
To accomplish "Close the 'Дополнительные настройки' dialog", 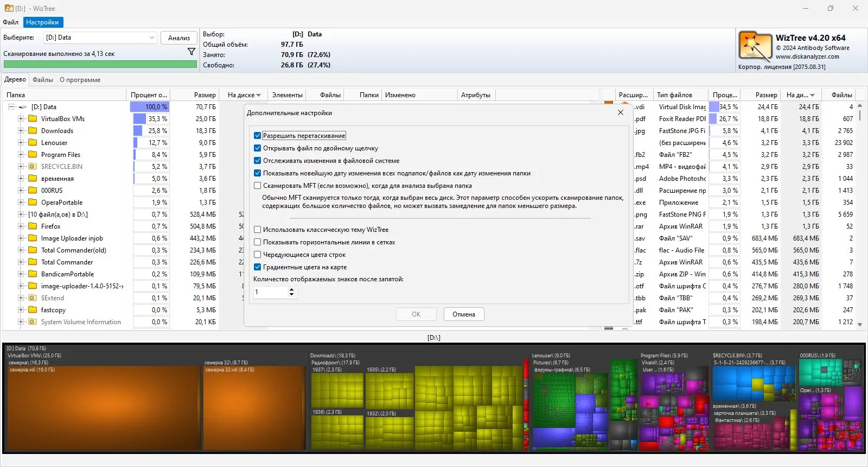I will [621, 112].
